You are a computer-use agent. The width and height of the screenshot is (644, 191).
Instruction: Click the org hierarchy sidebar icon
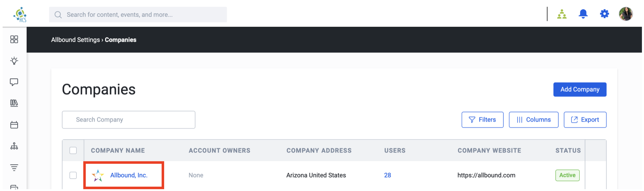click(14, 146)
